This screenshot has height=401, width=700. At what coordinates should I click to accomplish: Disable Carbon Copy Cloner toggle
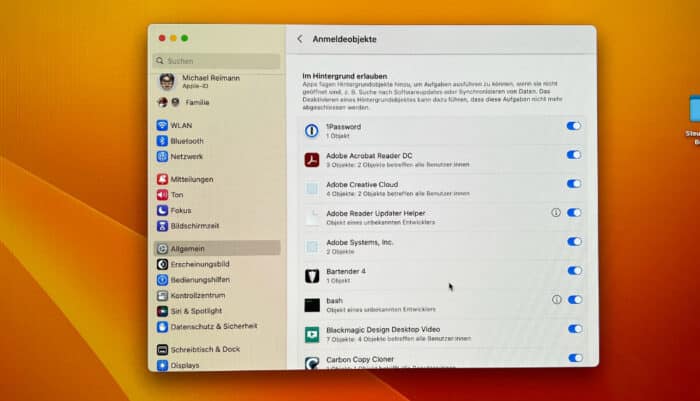point(575,358)
